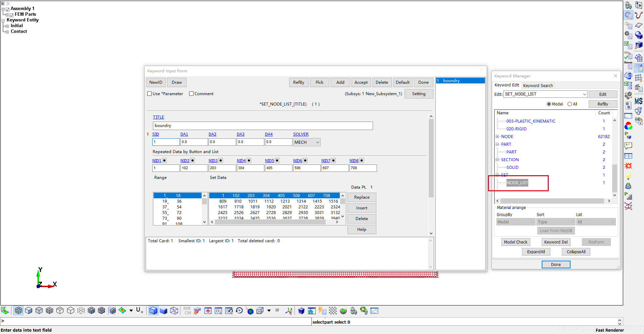644x334 pixels.
Task: Click the CollapseAll button
Action: (x=576, y=252)
